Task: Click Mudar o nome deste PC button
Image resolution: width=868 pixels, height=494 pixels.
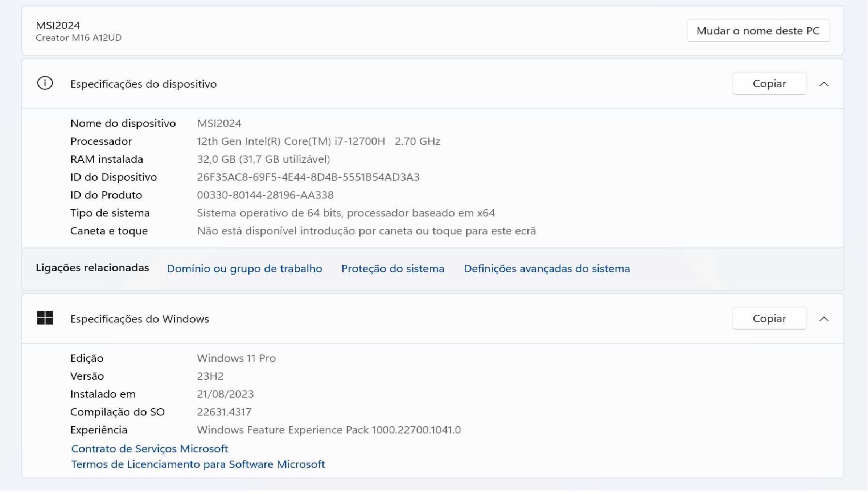Action: 758,31
